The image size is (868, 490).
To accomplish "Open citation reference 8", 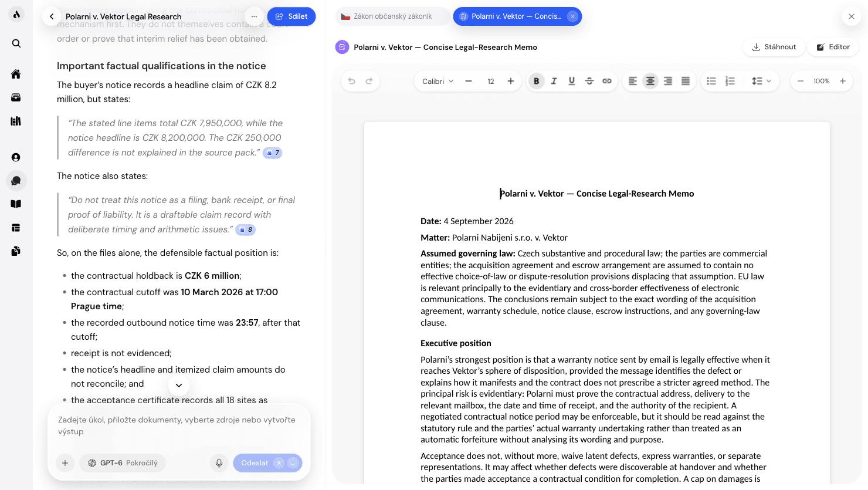I will (246, 229).
